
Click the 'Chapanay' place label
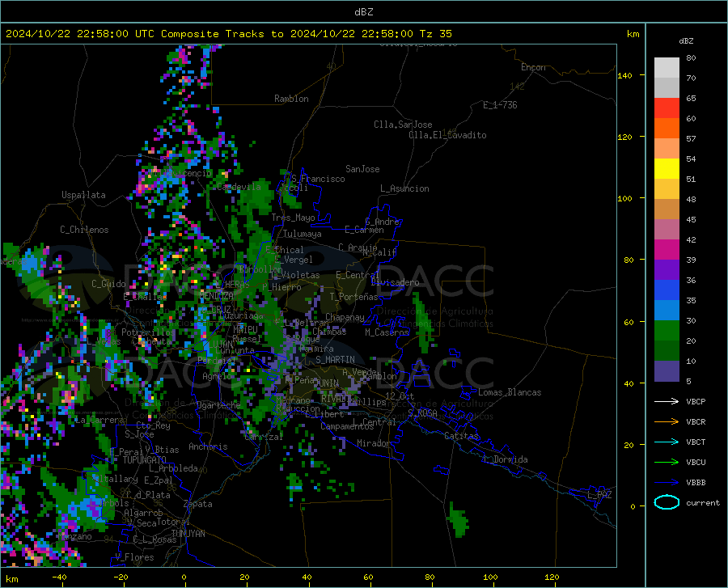point(345,317)
